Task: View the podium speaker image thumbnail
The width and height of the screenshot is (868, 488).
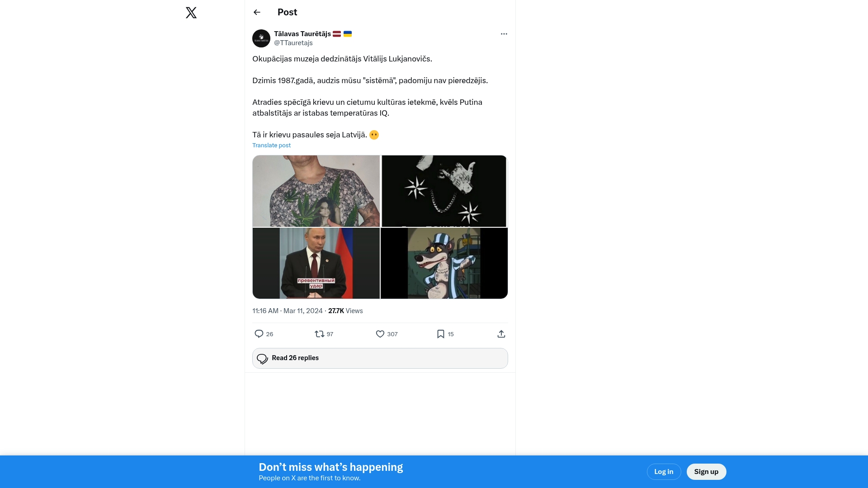Action: [316, 263]
